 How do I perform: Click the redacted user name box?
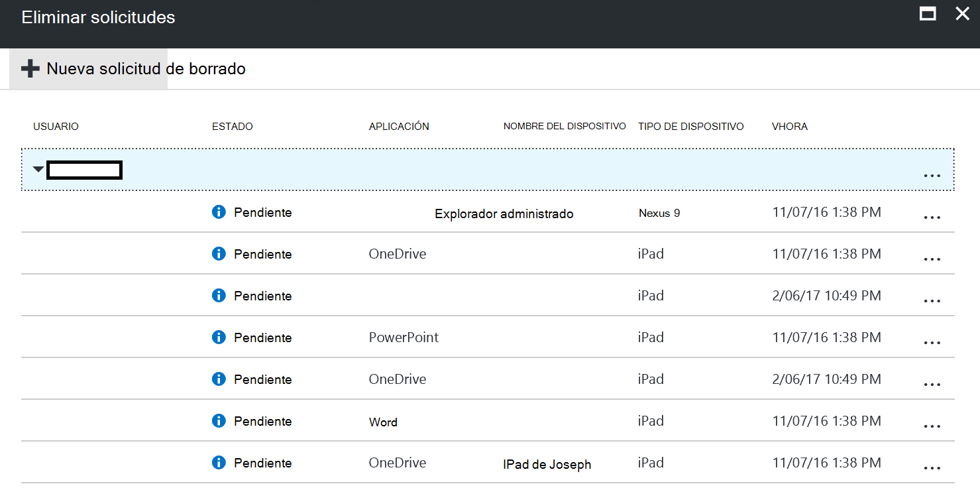[x=85, y=170]
